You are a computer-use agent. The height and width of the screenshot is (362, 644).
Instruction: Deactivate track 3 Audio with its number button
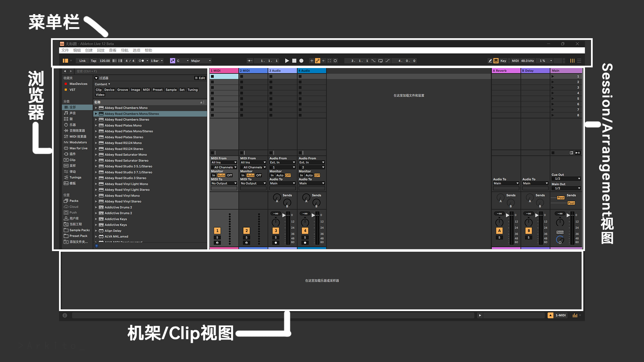coord(276,231)
